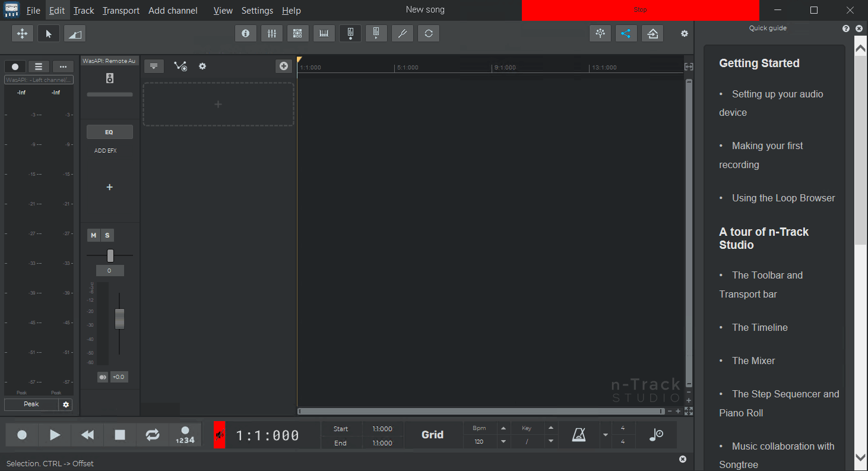Open the Step Sequencer grid icon
Viewport: 868px width, 471px height.
point(297,33)
